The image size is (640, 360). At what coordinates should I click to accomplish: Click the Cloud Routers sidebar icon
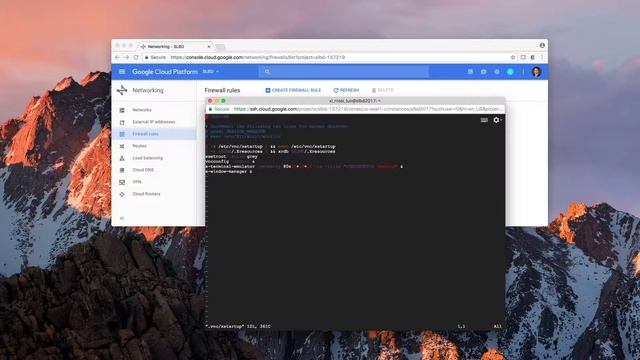(x=122, y=194)
